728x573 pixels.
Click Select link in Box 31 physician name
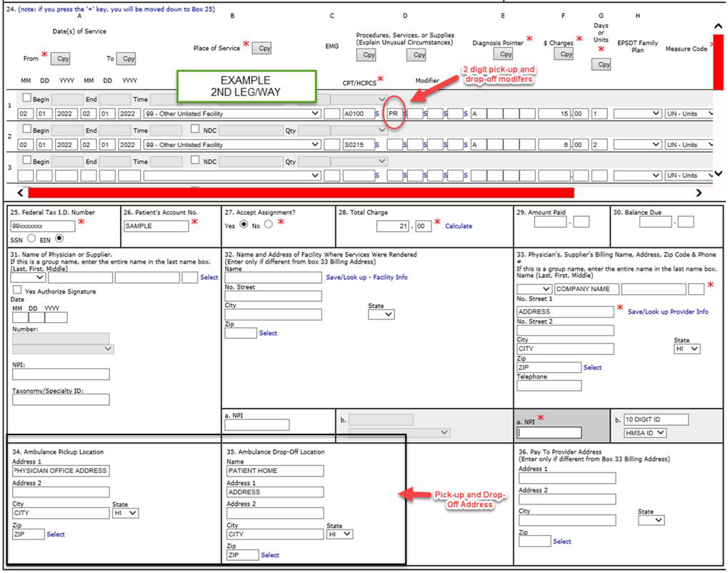point(209,277)
